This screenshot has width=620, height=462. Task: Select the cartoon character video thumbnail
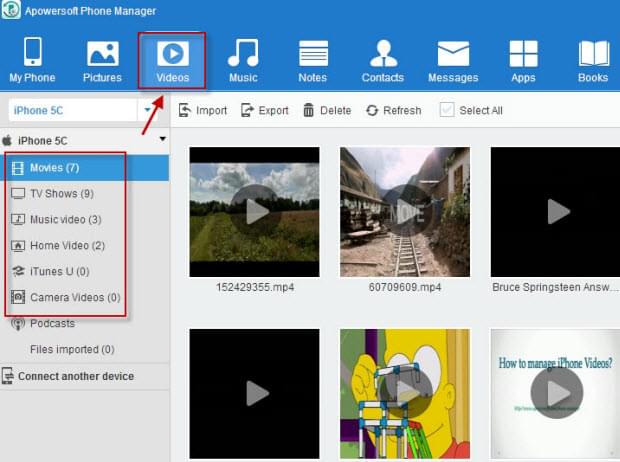coord(405,394)
